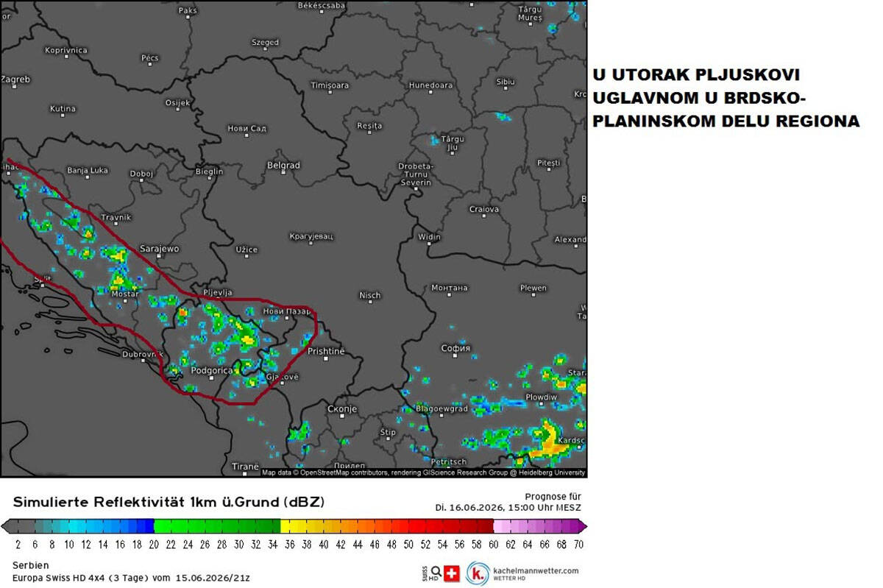Select the Koprivnica city label
This screenshot has height=588, width=883.
[65, 50]
